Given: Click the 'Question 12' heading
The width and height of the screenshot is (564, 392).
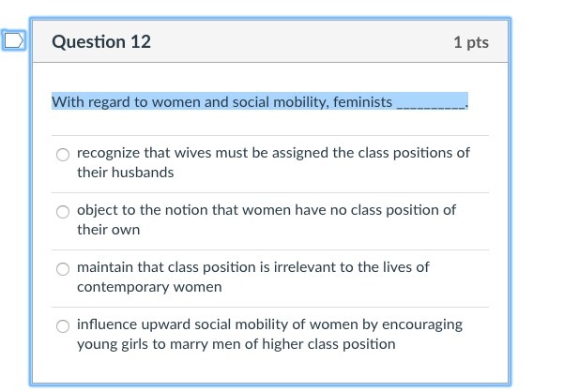Looking at the screenshot, I should (101, 42).
